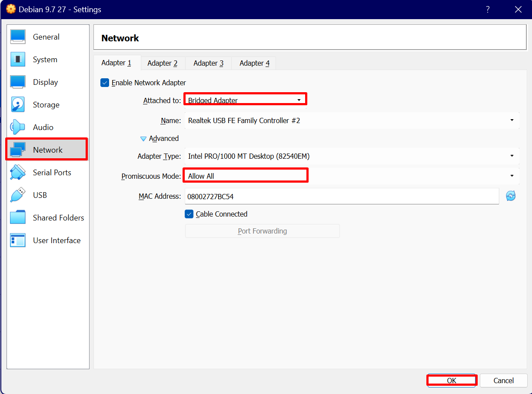Open the System chip icon
This screenshot has width=532, height=394.
[x=18, y=60]
